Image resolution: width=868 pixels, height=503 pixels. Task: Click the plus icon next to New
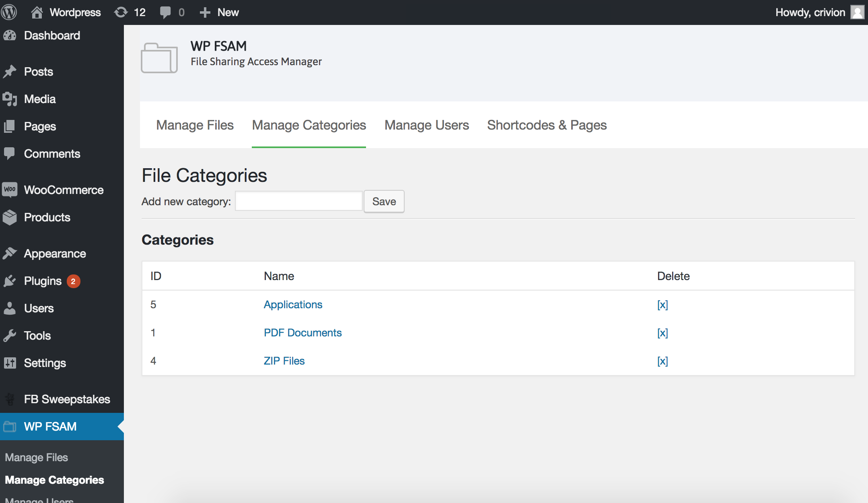click(x=205, y=12)
